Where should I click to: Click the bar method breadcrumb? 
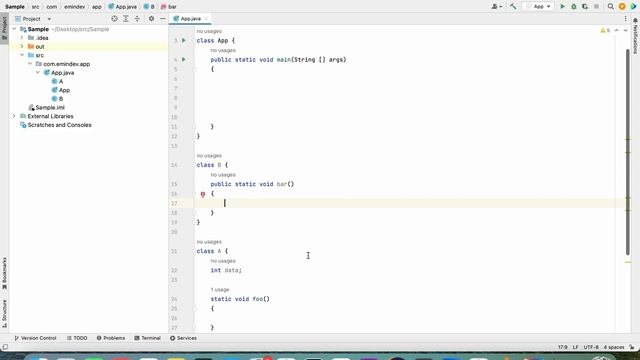click(169, 7)
